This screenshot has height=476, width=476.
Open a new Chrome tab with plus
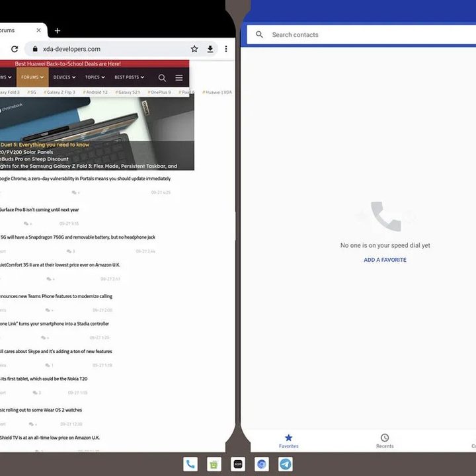tap(58, 30)
